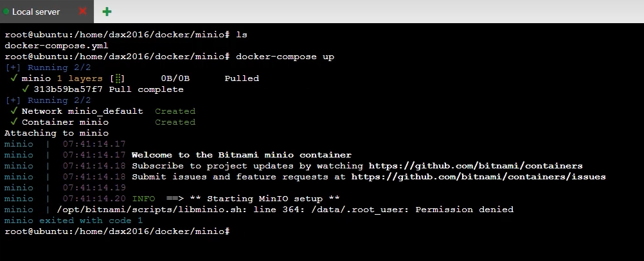Screen dimensions: 644x261
Task: Click the green plus new tab icon
Action: (x=107, y=12)
